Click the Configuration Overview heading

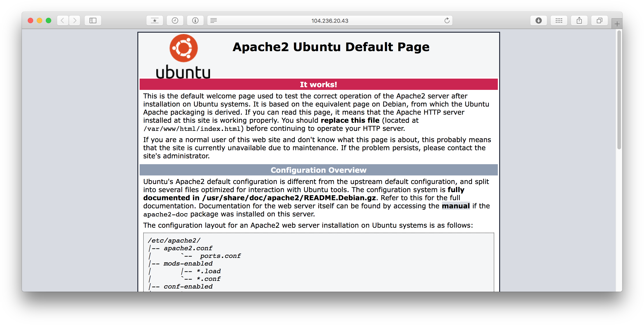coord(319,170)
